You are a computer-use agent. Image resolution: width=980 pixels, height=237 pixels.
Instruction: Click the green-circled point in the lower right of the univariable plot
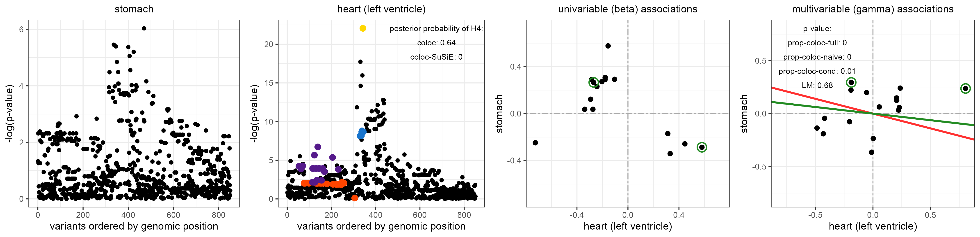coord(702,147)
